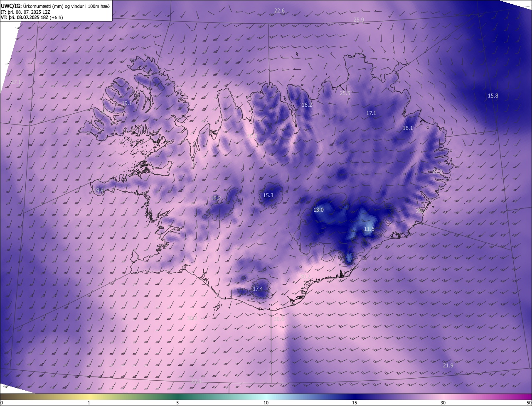Click the faint 27.3 value label

[196, 382]
